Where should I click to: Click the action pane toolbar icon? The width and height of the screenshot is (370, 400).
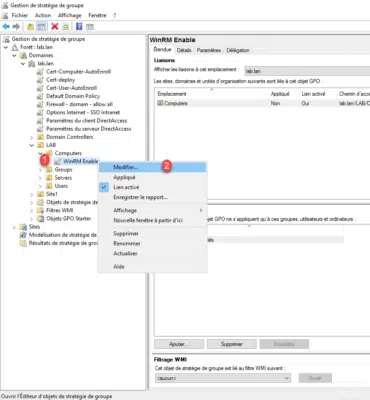[90, 26]
